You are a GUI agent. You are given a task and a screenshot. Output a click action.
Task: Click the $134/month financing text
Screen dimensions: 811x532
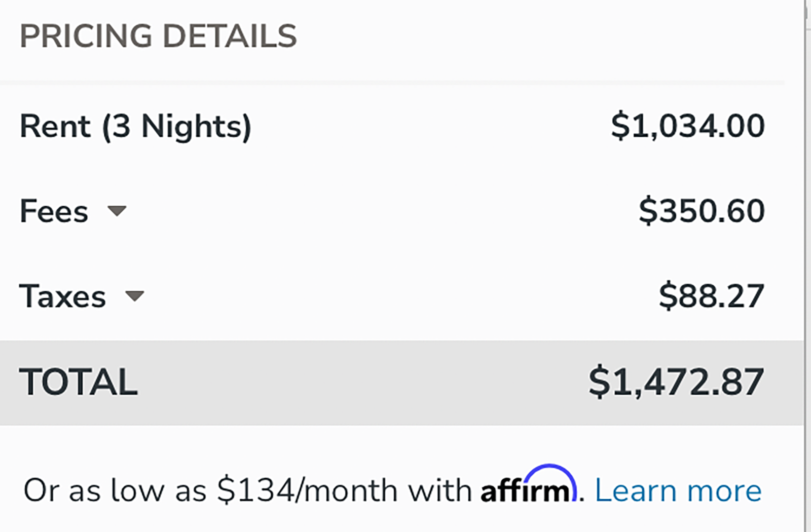tap(307, 490)
